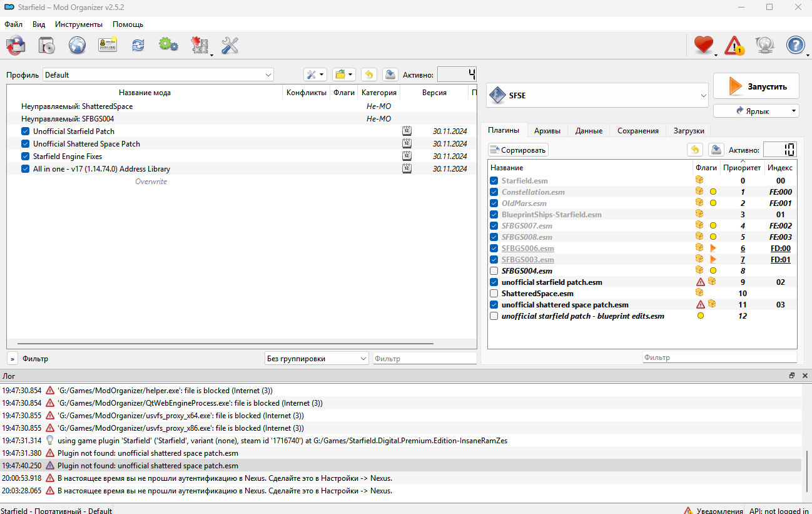Close the log panel with X icon
Image resolution: width=812 pixels, height=514 pixels.
805,376
